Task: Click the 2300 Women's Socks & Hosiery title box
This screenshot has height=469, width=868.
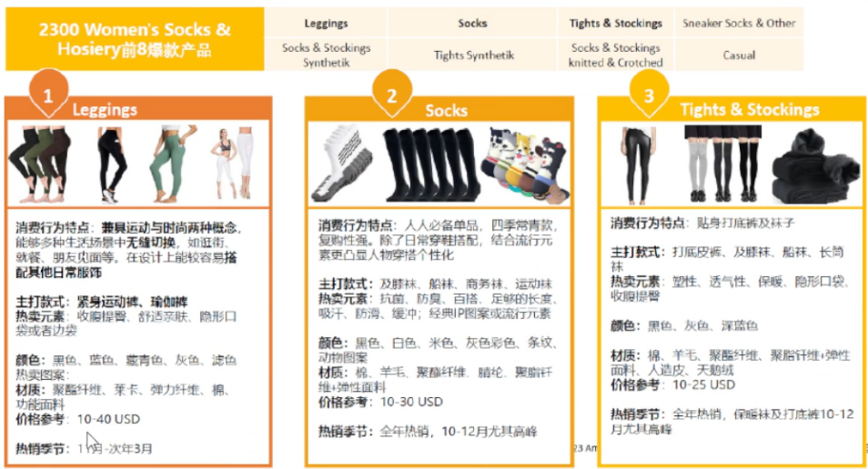Action: pos(135,39)
